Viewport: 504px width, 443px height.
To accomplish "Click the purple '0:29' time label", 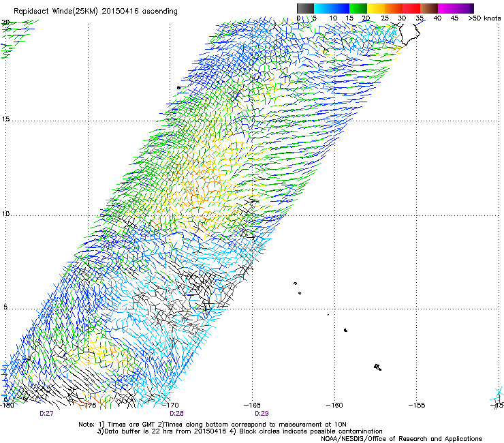I will (262, 414).
